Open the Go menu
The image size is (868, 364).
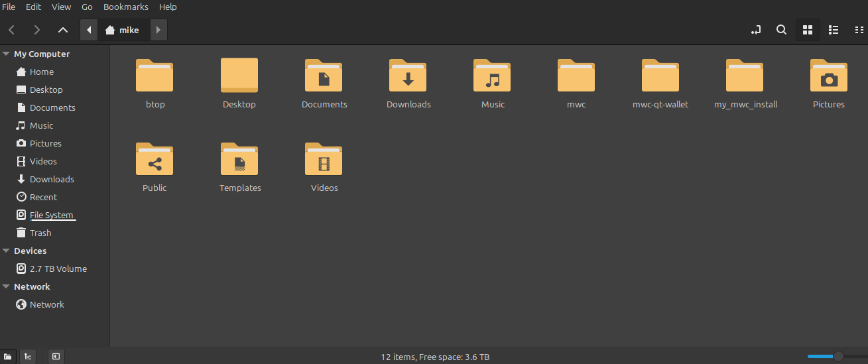pos(88,7)
